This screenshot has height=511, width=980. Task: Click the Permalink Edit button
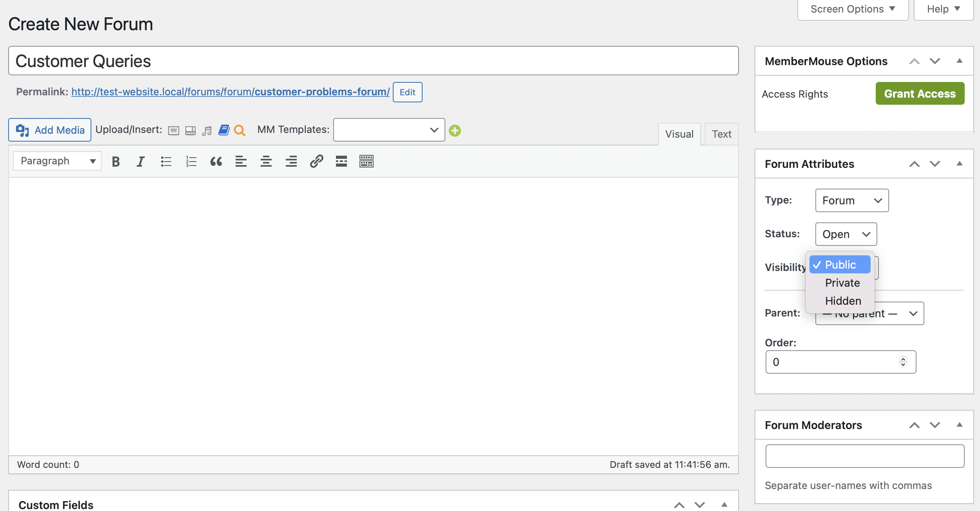tap(407, 91)
